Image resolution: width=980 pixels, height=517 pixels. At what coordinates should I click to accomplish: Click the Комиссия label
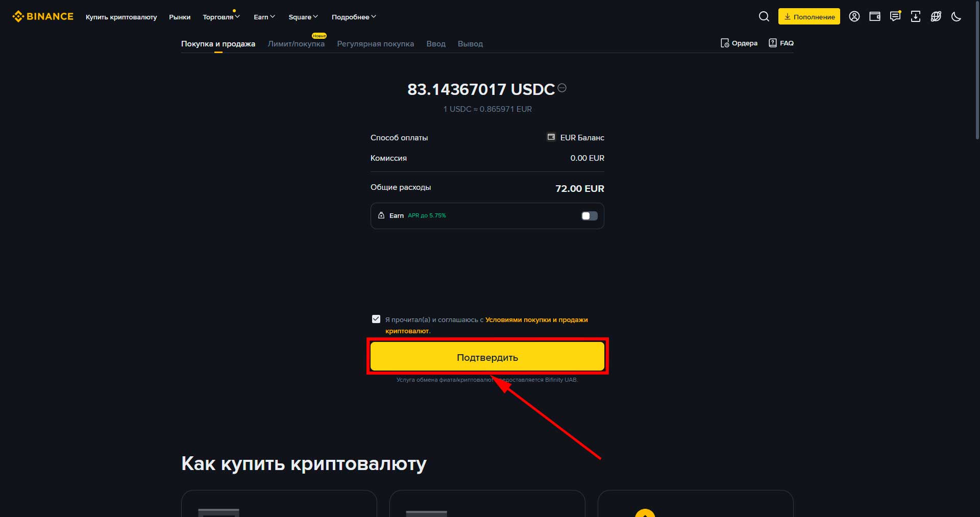388,158
